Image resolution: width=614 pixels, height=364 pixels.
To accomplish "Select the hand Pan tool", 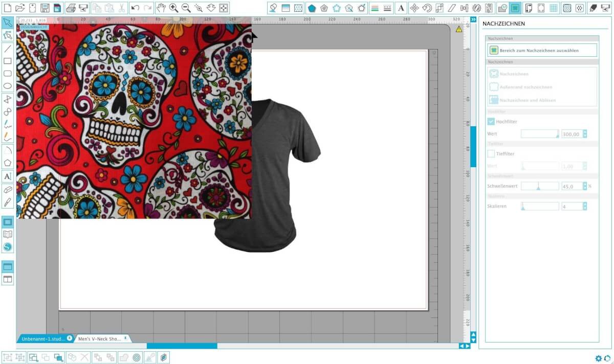I will tap(161, 8).
